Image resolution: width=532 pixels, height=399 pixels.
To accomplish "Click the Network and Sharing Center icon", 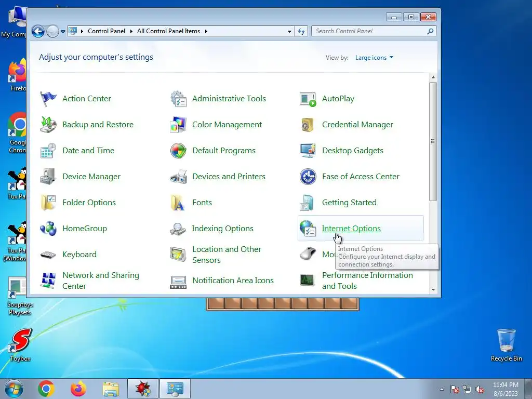I will [x=48, y=281].
